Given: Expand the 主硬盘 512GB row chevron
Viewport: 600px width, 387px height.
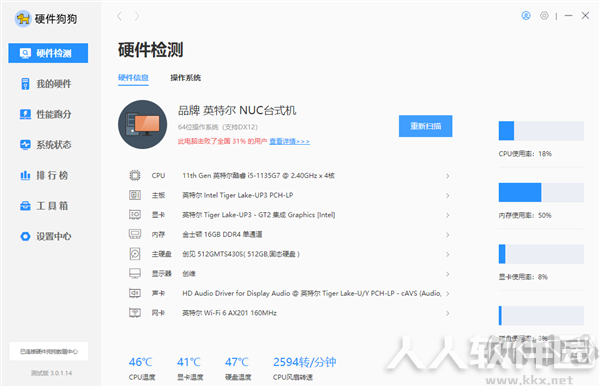Looking at the screenshot, I should (x=447, y=254).
